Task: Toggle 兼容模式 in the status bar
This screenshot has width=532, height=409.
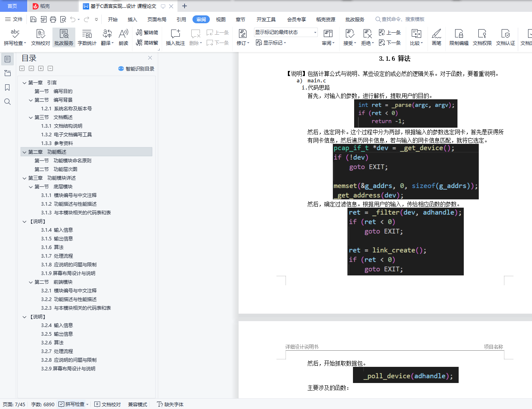Action: coord(138,404)
